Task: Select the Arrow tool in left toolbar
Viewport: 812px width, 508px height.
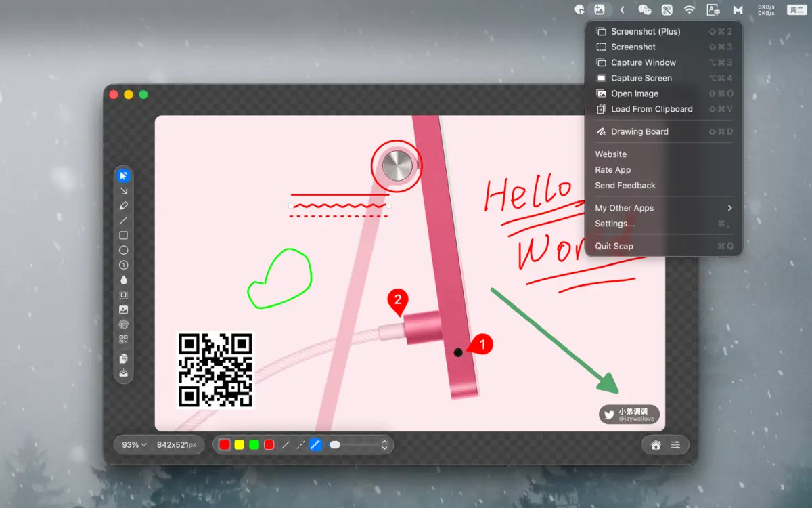Action: (123, 190)
